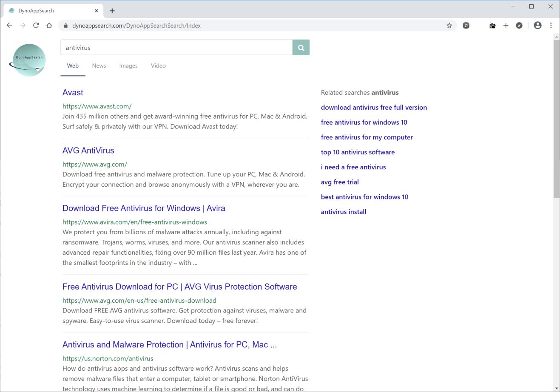This screenshot has height=392, width=560.
Task: Reload the current page
Action: (x=36, y=26)
